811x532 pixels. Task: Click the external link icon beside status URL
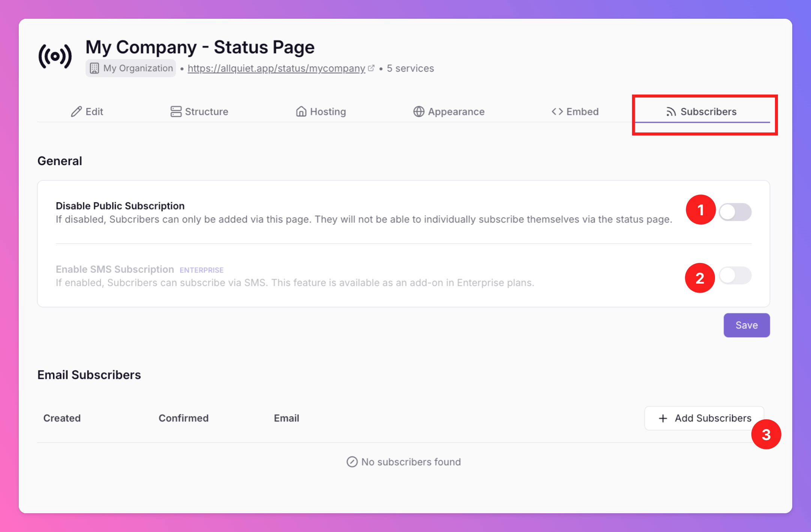tap(371, 68)
